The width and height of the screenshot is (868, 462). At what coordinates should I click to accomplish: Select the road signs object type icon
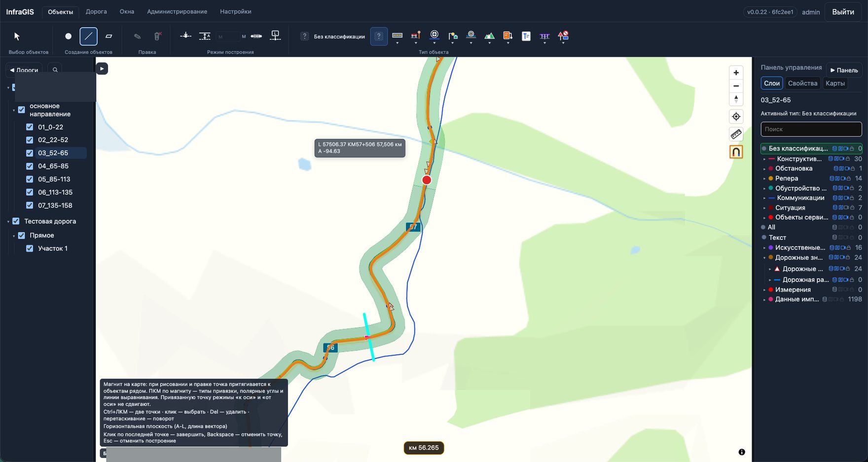pos(563,36)
